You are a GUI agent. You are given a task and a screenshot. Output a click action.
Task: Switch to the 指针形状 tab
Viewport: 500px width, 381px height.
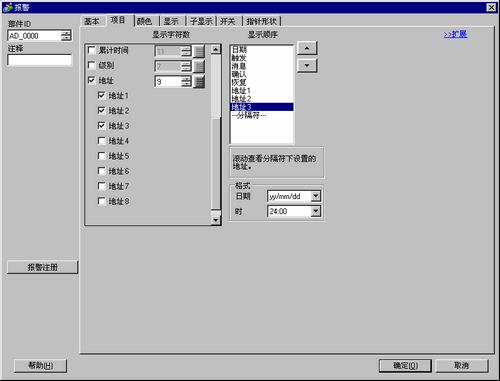(x=262, y=21)
